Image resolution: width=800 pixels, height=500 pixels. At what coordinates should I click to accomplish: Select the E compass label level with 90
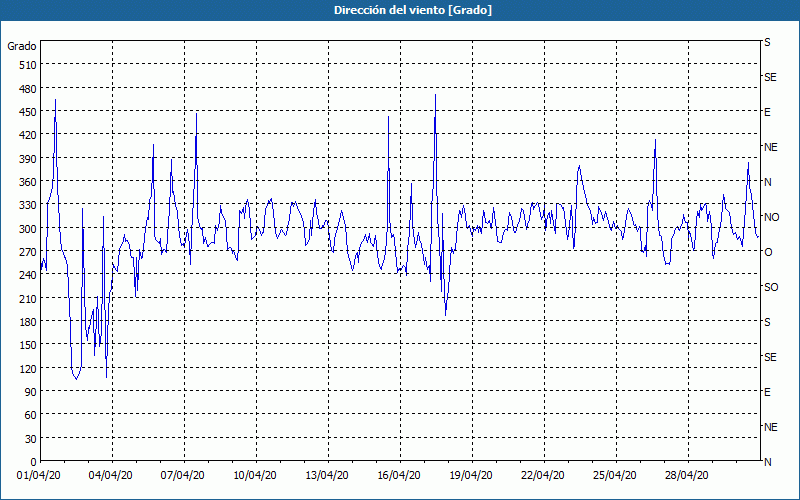click(x=767, y=392)
